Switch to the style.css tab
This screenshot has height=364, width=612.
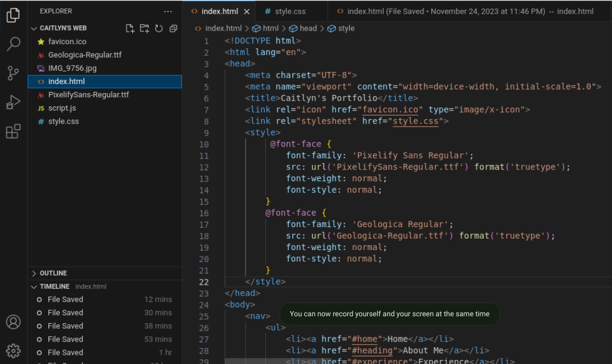[290, 12]
